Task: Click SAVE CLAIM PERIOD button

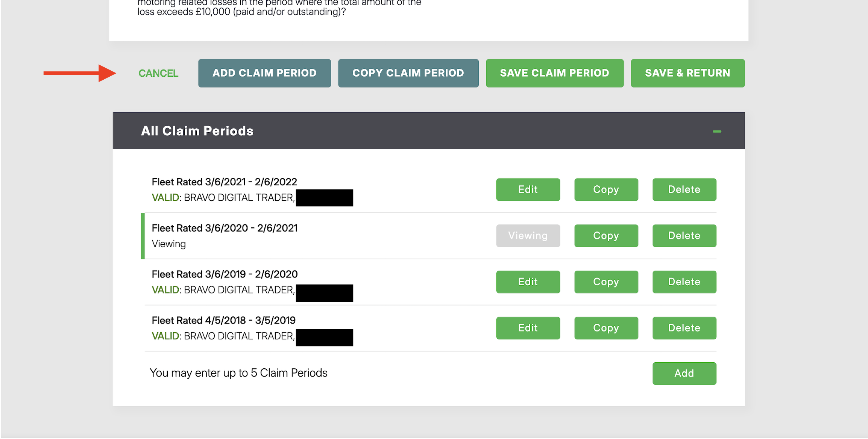Action: tap(554, 73)
